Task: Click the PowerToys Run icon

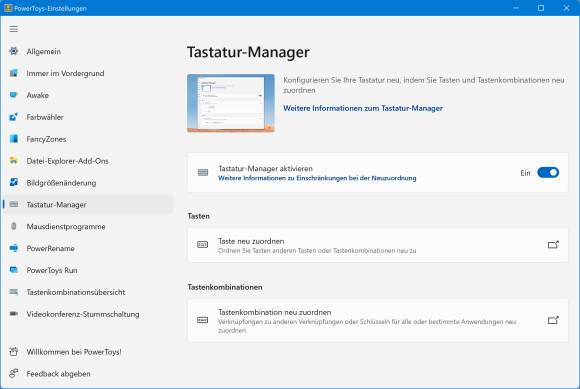Action: (14, 270)
